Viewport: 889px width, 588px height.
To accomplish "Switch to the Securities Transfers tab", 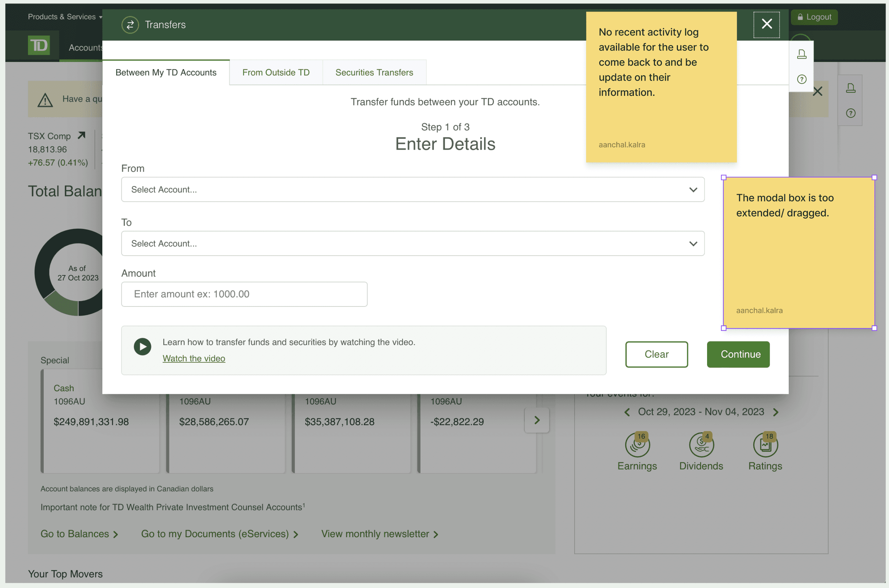I will 374,72.
